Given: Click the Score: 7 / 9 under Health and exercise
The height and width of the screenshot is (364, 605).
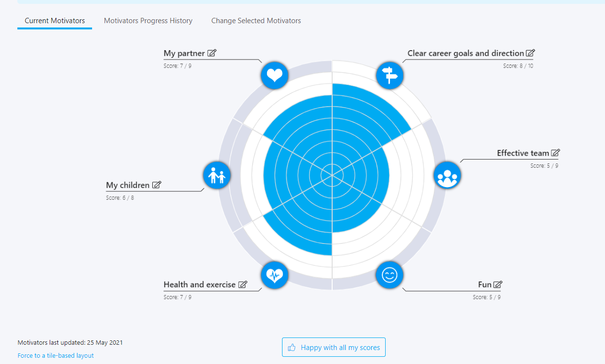Looking at the screenshot, I should coord(177,297).
